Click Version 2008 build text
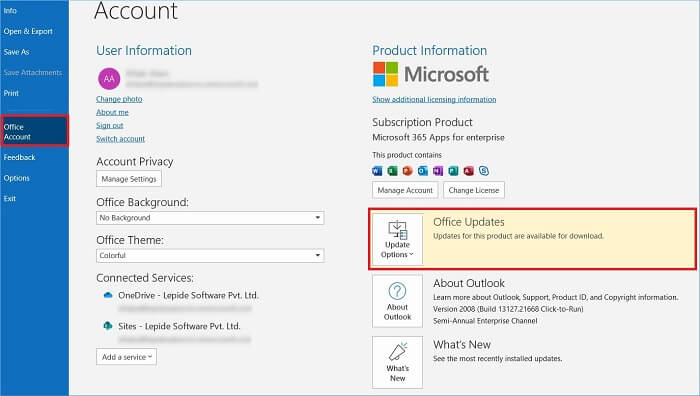The image size is (700, 396). pyautogui.click(x=508, y=309)
